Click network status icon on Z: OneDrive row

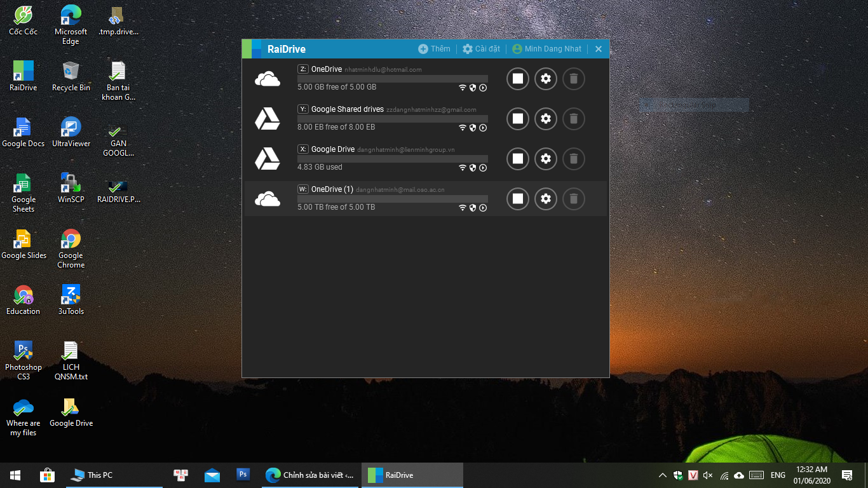463,88
